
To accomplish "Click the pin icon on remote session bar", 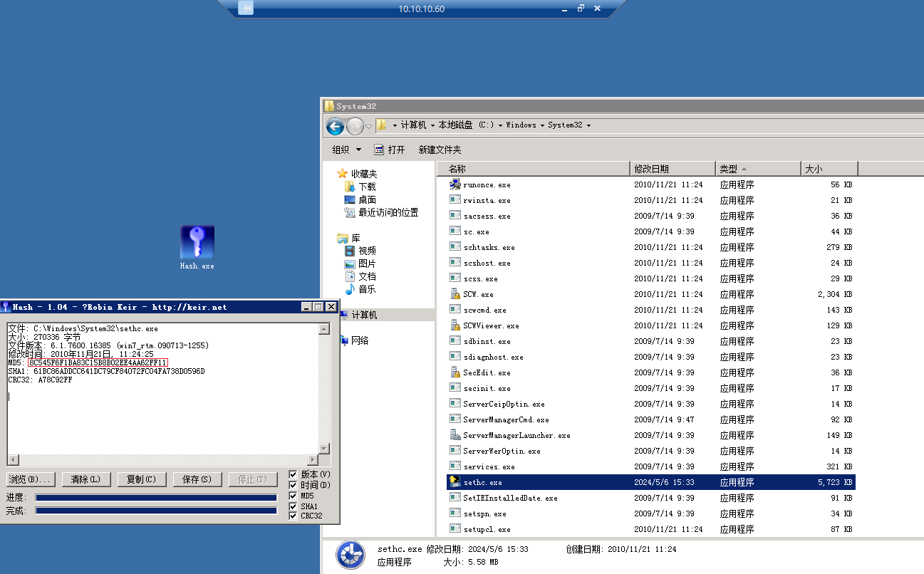I will (246, 9).
